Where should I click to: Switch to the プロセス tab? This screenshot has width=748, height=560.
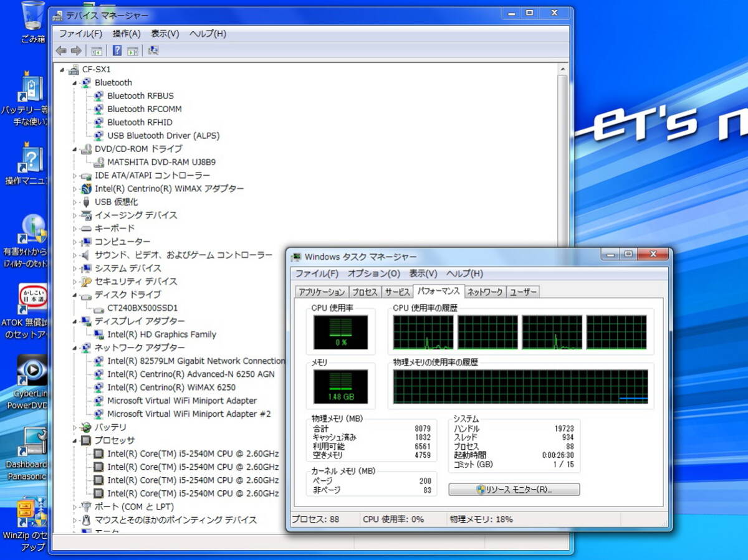pyautogui.click(x=365, y=292)
